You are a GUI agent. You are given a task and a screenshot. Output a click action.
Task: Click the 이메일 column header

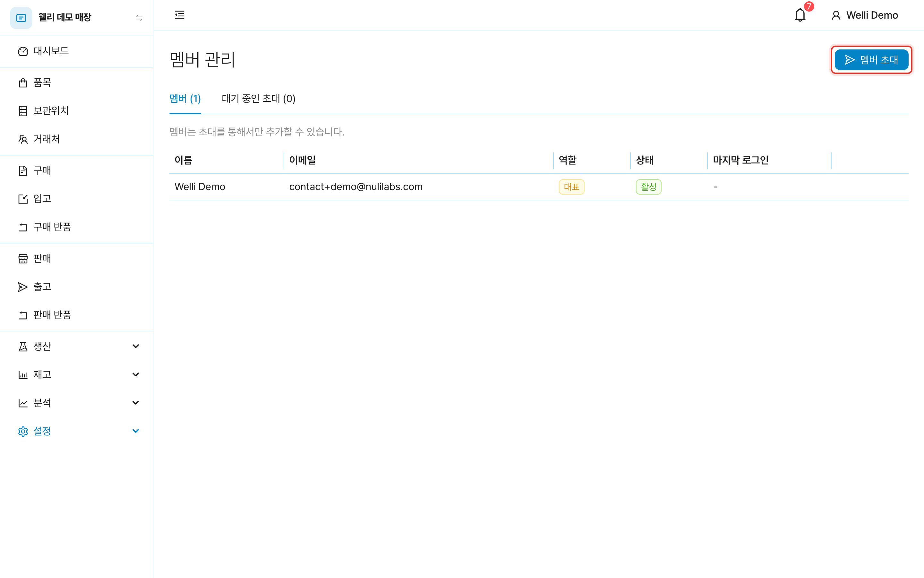(418, 160)
